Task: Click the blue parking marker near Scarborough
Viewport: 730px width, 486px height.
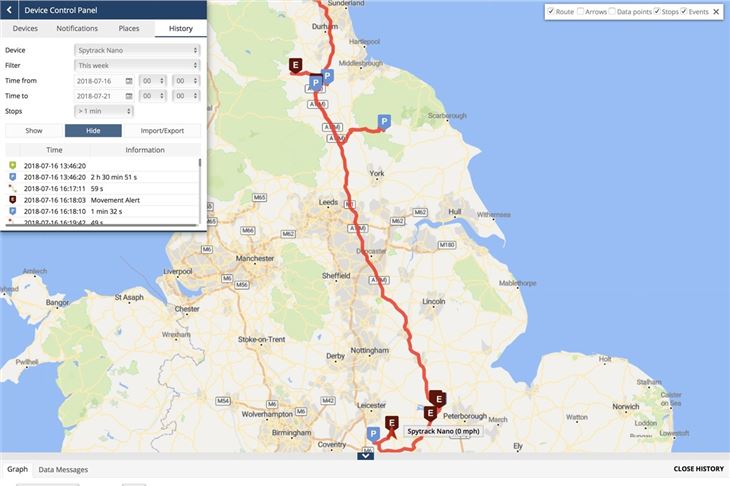Action: tap(384, 122)
